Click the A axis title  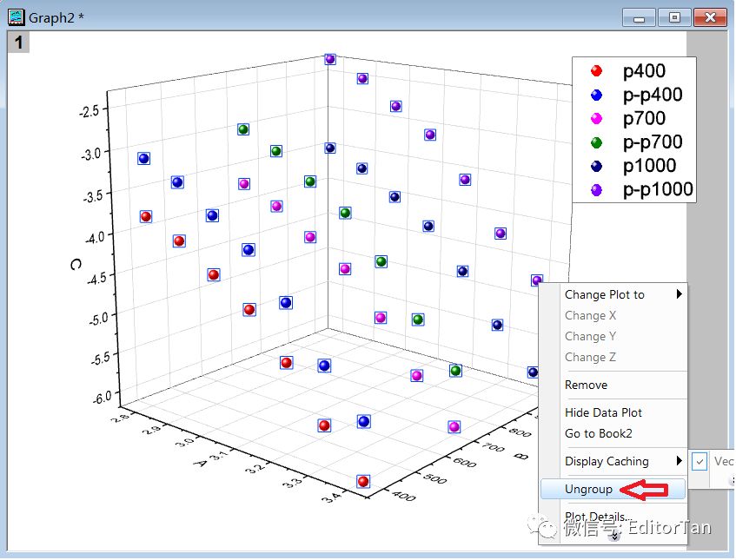pyautogui.click(x=201, y=464)
